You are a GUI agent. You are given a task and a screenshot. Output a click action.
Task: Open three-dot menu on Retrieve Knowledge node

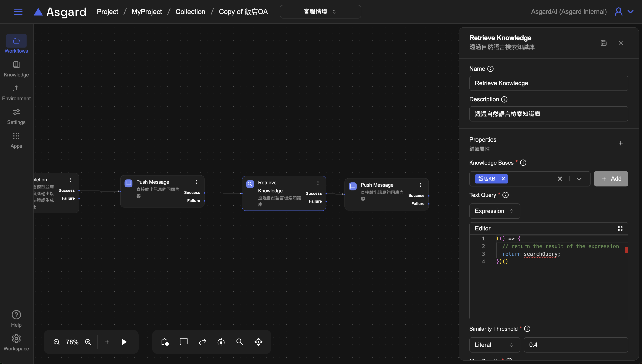click(318, 183)
